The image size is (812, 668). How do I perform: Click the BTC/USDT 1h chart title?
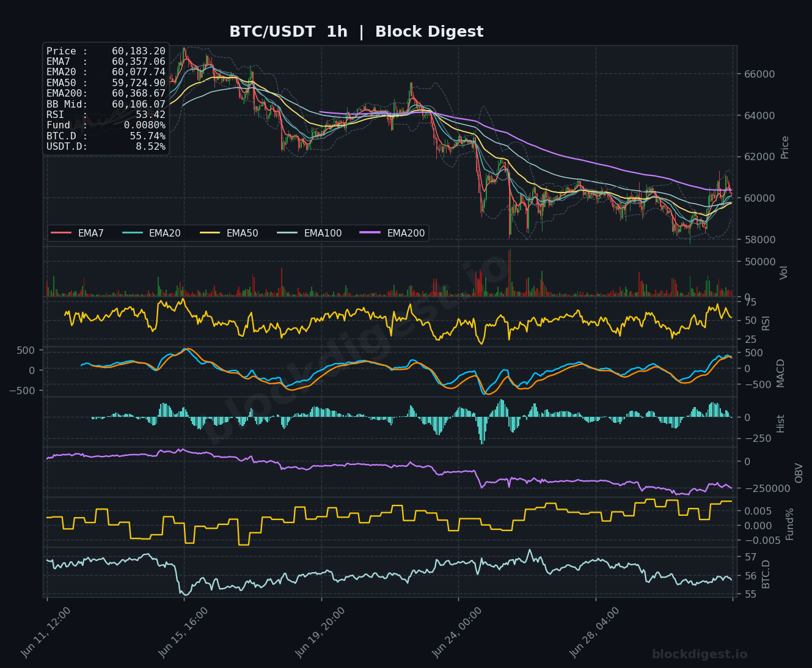point(356,32)
